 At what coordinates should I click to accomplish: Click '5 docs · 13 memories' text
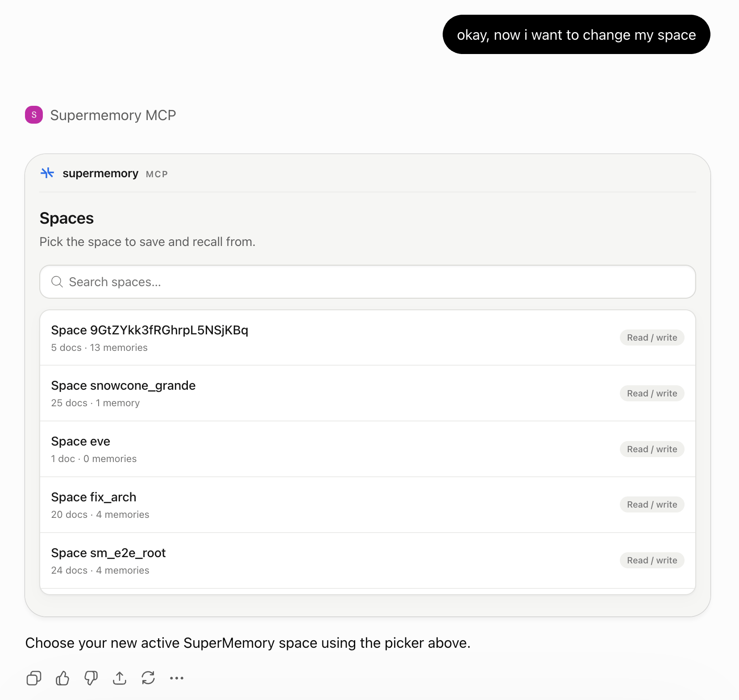click(x=99, y=348)
